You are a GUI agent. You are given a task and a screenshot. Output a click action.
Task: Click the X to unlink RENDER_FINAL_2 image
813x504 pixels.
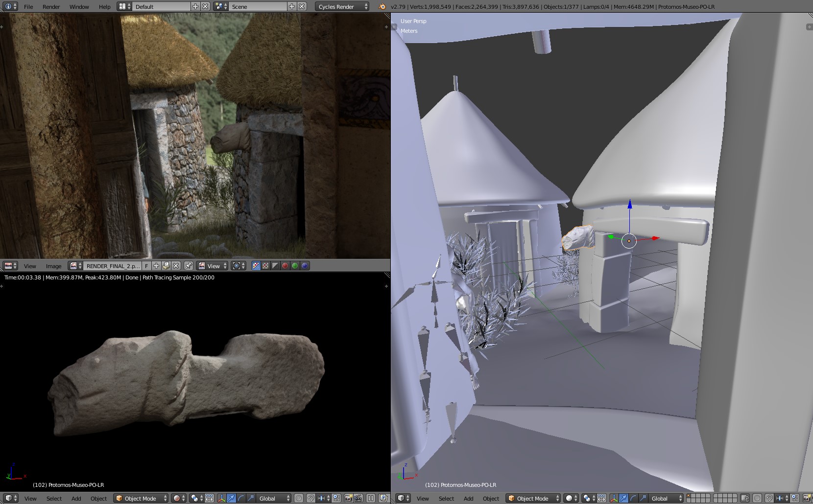[x=175, y=266]
